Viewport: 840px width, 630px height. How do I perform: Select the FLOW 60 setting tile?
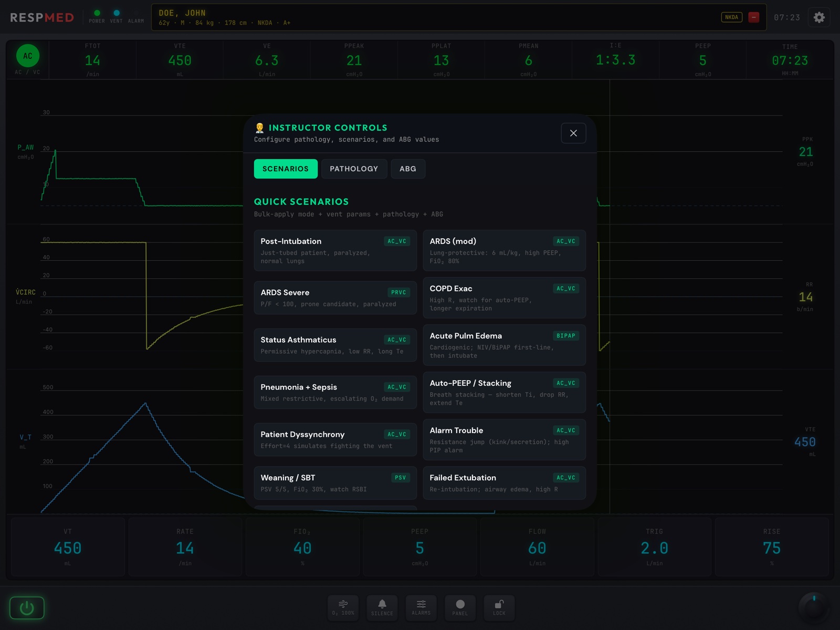[x=537, y=547]
